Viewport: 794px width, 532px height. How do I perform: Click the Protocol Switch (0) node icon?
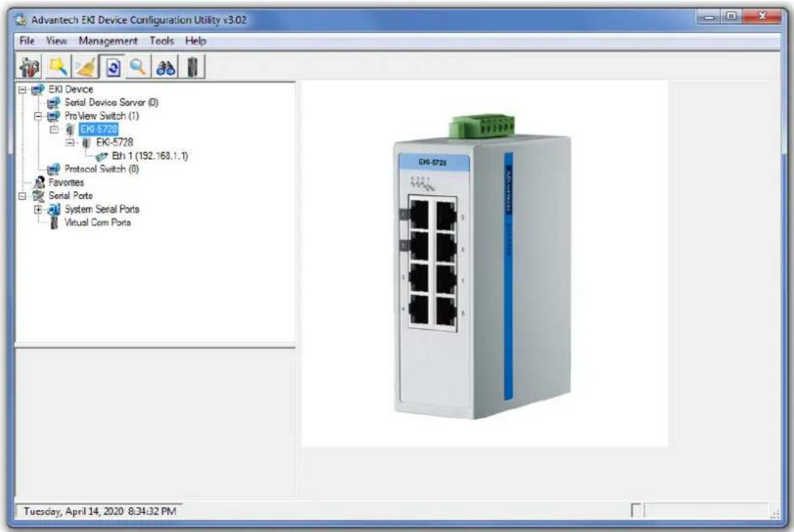click(54, 169)
